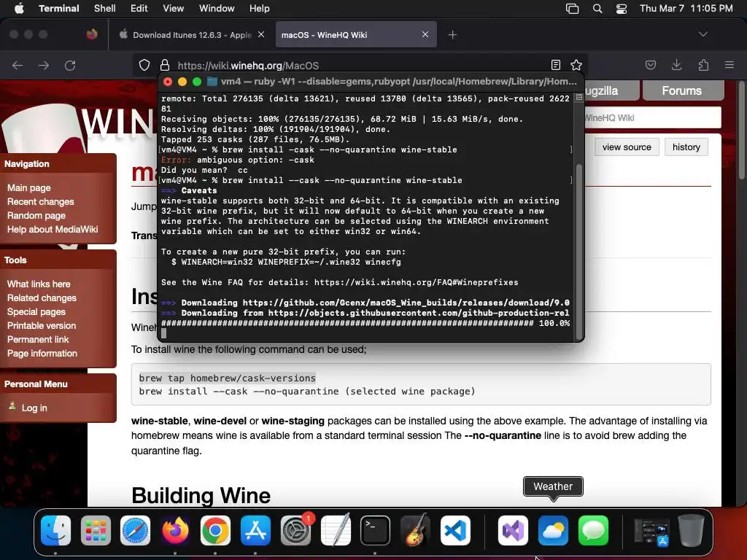Go back in Firefox navigation
This screenshot has width=747, height=560.
click(18, 65)
